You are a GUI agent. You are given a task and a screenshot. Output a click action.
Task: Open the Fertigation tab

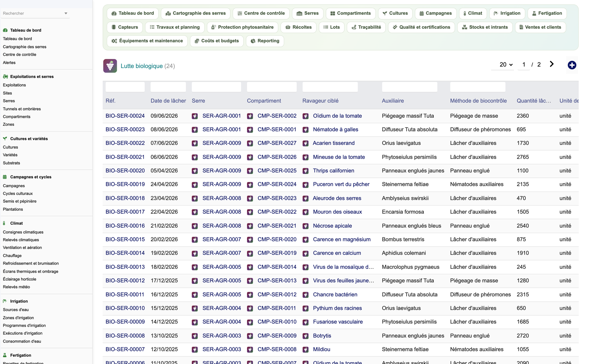(547, 13)
